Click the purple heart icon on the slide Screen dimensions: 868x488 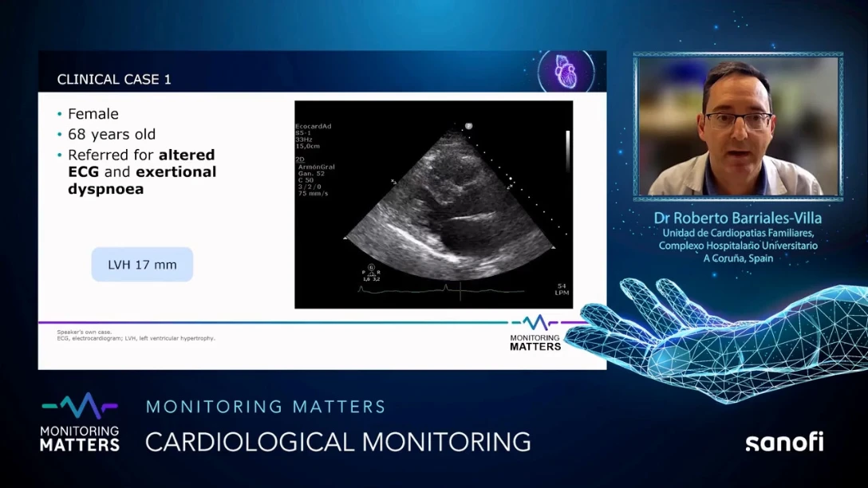point(567,73)
